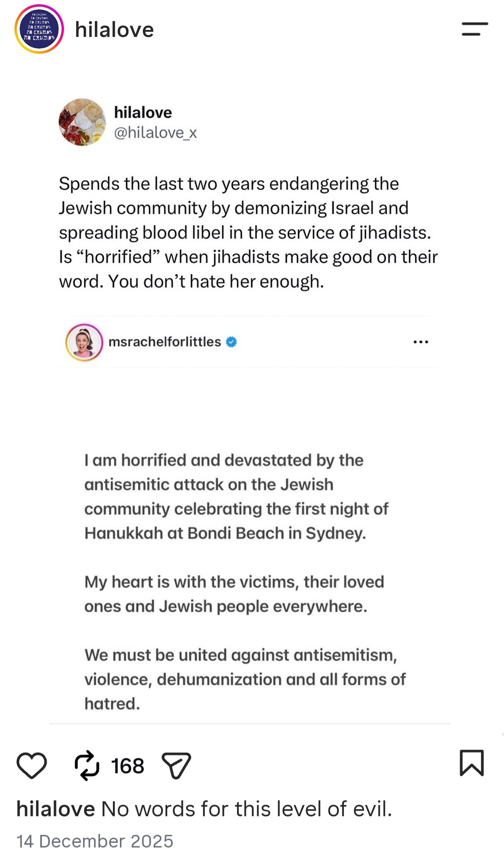Like the post with heart icon

click(32, 765)
